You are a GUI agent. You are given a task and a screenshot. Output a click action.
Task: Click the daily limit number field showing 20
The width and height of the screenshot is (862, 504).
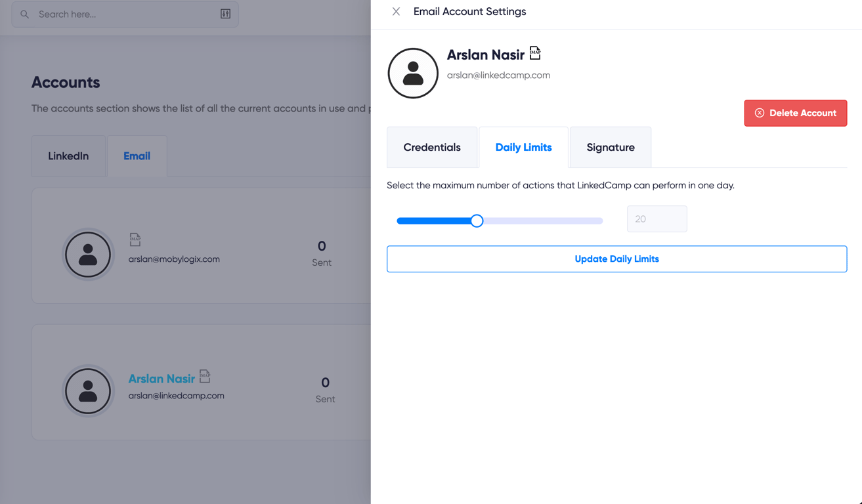pyautogui.click(x=657, y=219)
